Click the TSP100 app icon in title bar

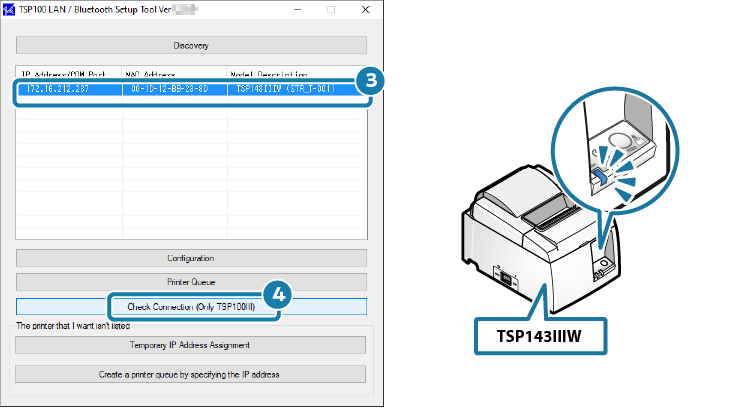click(x=10, y=8)
